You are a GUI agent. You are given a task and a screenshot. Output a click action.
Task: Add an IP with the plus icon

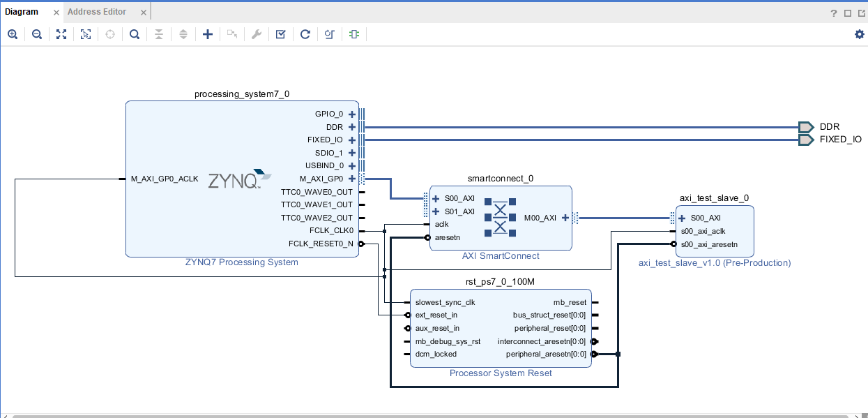[x=208, y=34]
